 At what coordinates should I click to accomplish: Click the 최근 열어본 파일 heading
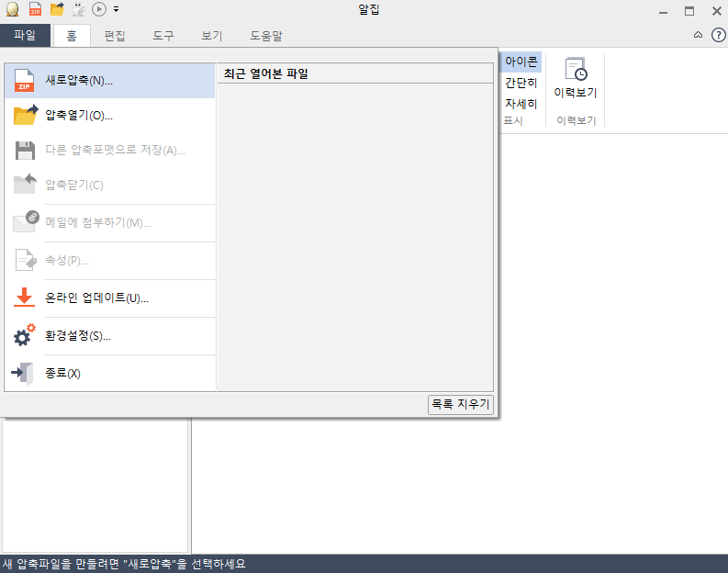click(265, 73)
